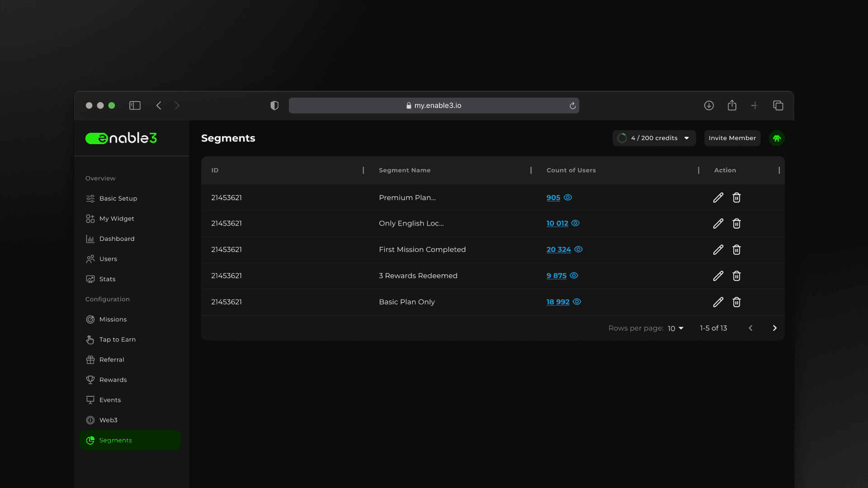The image size is (868, 488).
Task: Go back in the browser
Action: click(x=159, y=106)
